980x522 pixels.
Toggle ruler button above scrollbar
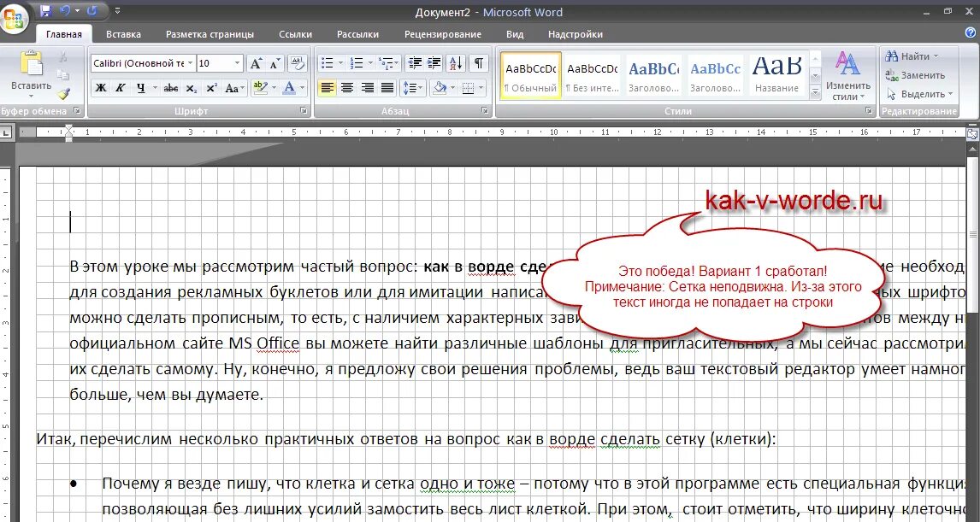click(x=972, y=133)
